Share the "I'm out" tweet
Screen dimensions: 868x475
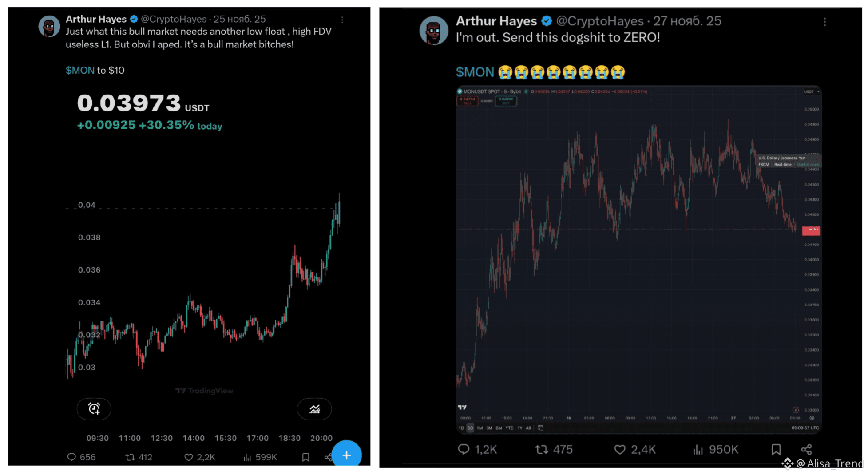[x=806, y=450]
